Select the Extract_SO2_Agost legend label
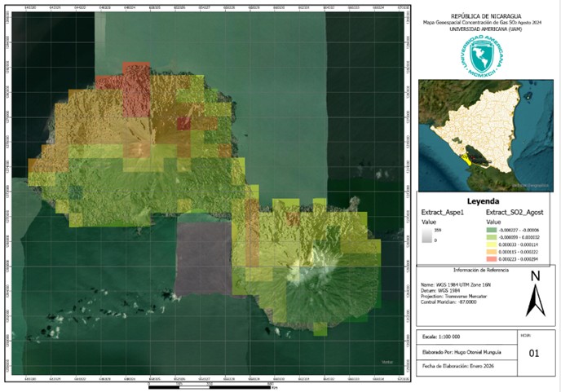The image size is (561, 392). 515,213
